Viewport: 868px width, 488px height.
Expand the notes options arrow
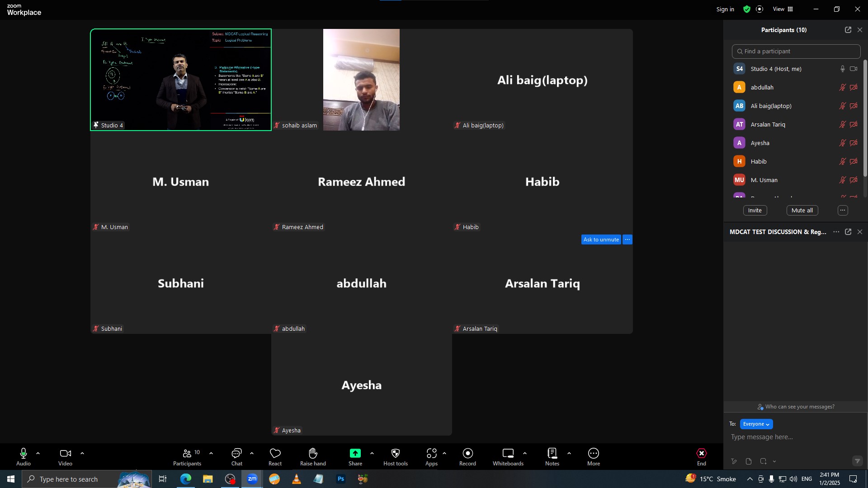coord(569,453)
